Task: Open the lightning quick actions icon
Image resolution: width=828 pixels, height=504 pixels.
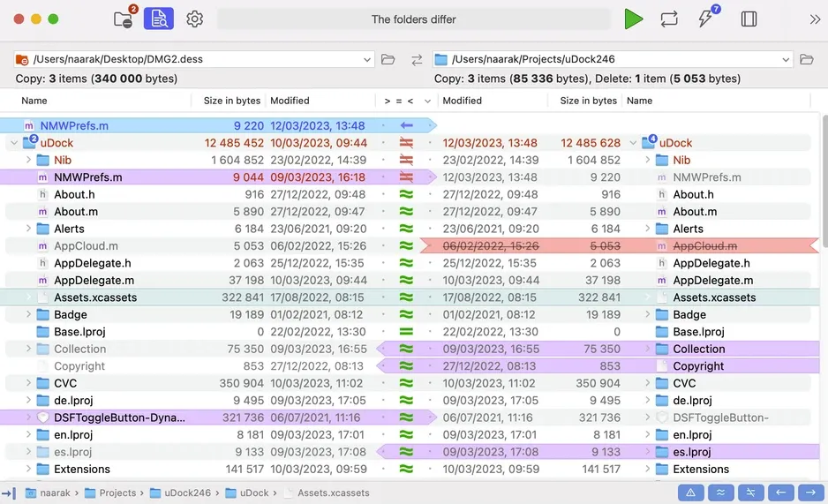Action: click(x=706, y=18)
